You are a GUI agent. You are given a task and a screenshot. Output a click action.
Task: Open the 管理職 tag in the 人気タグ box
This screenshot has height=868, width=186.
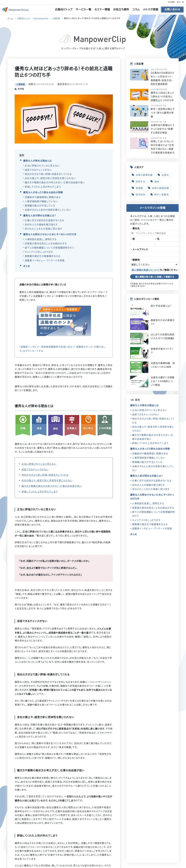137,188
